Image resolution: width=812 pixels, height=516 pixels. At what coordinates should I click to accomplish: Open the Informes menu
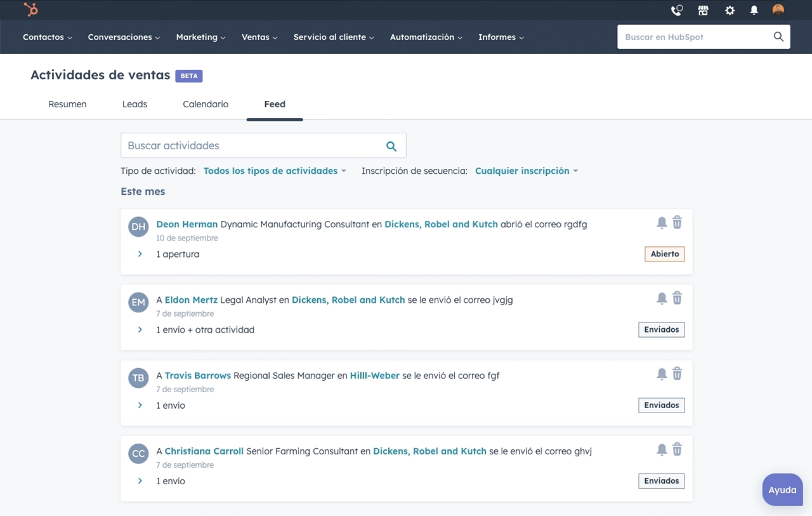(501, 37)
